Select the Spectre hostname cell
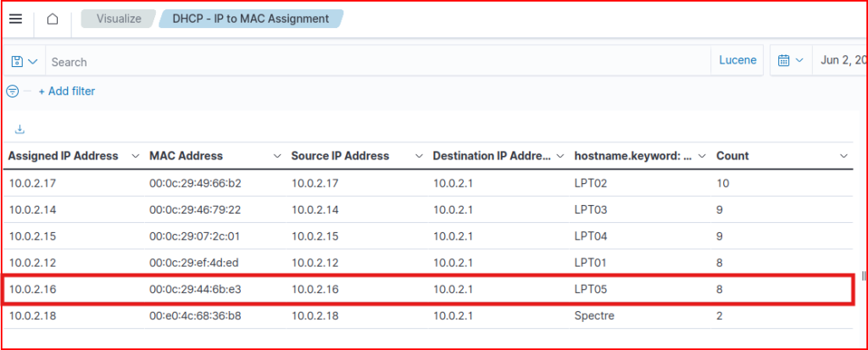 [x=593, y=315]
